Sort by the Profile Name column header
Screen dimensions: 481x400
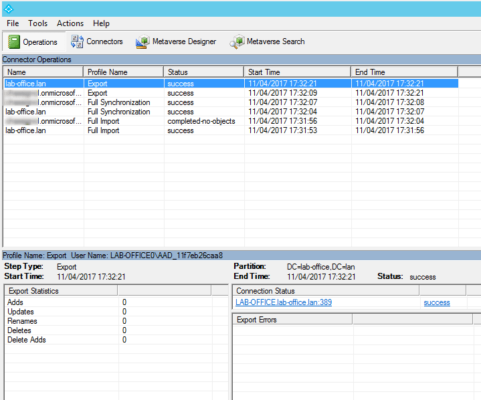(x=123, y=72)
